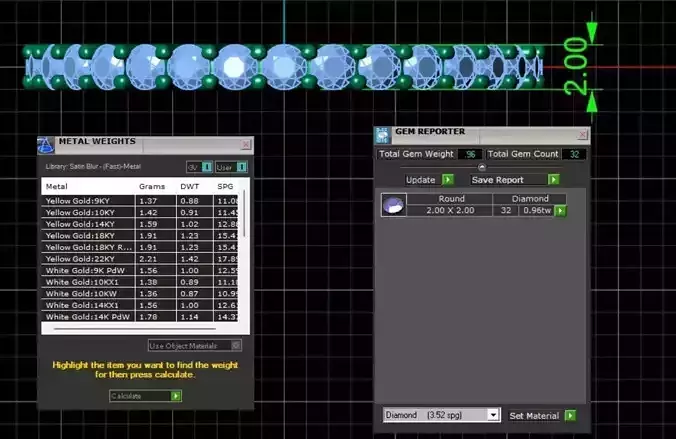Click the green arrow next to Update
This screenshot has width=676, height=439.
pos(448,179)
